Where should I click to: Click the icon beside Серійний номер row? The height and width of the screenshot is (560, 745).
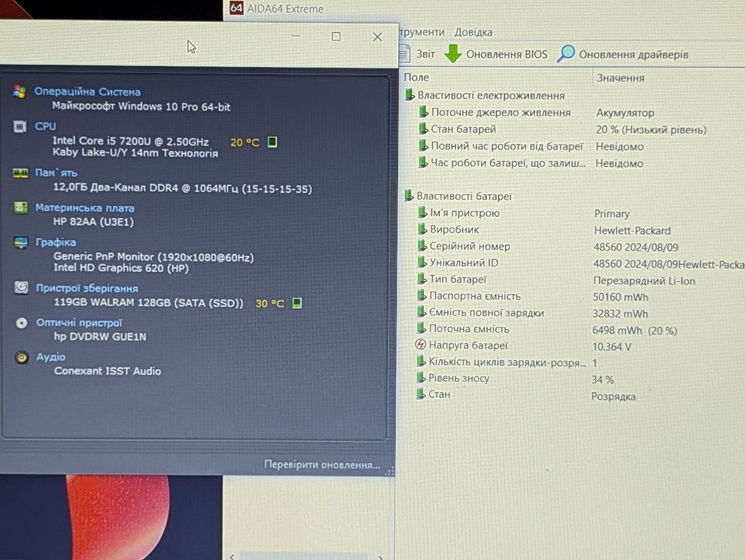point(423,246)
